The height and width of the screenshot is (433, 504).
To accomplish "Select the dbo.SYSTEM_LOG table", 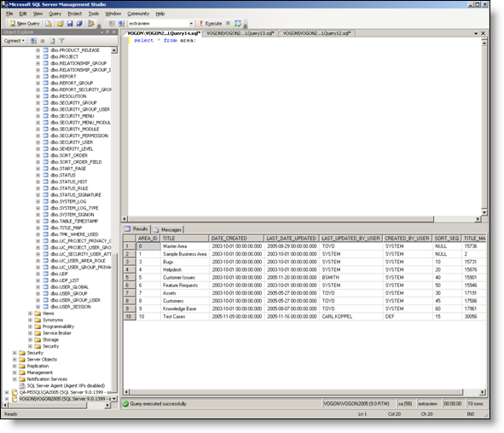I will coord(68,201).
